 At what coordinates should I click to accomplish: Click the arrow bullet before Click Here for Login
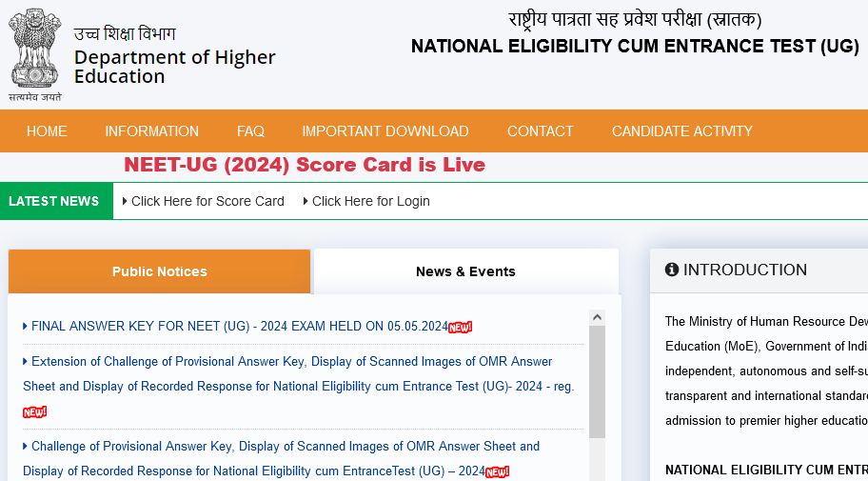click(x=306, y=201)
